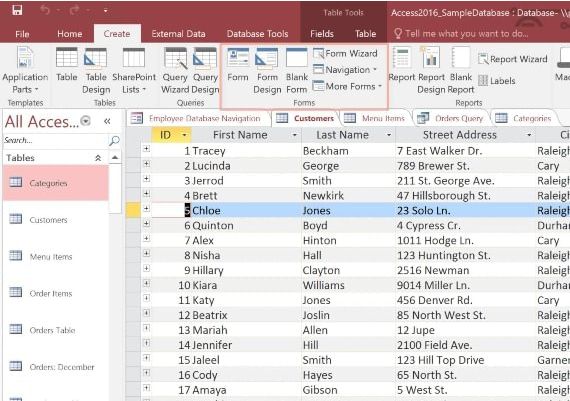Select the Create ribbon tab
The width and height of the screenshot is (570, 401).
point(117,34)
